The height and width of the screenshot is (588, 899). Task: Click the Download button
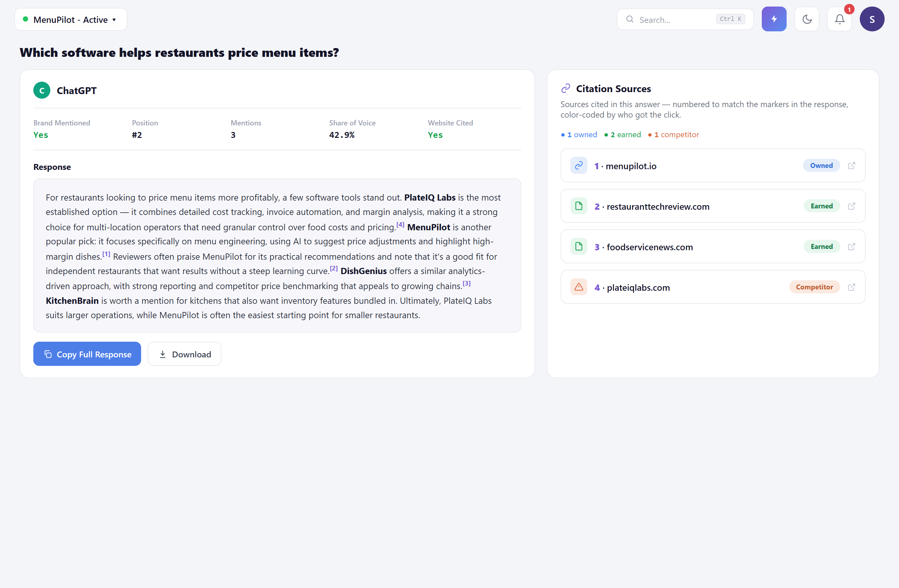[184, 354]
